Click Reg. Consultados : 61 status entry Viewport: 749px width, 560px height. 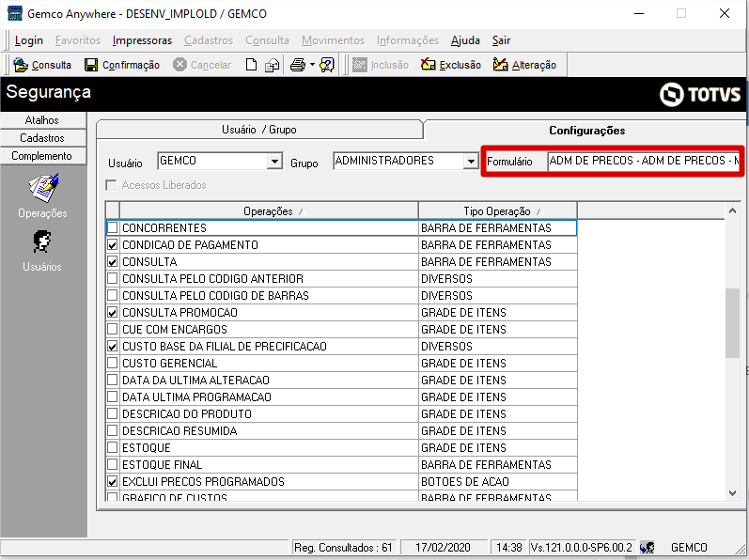[343, 547]
